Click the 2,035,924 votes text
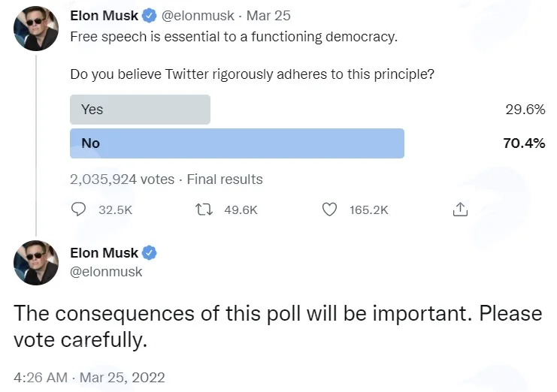The width and height of the screenshot is (557, 392). tap(123, 179)
